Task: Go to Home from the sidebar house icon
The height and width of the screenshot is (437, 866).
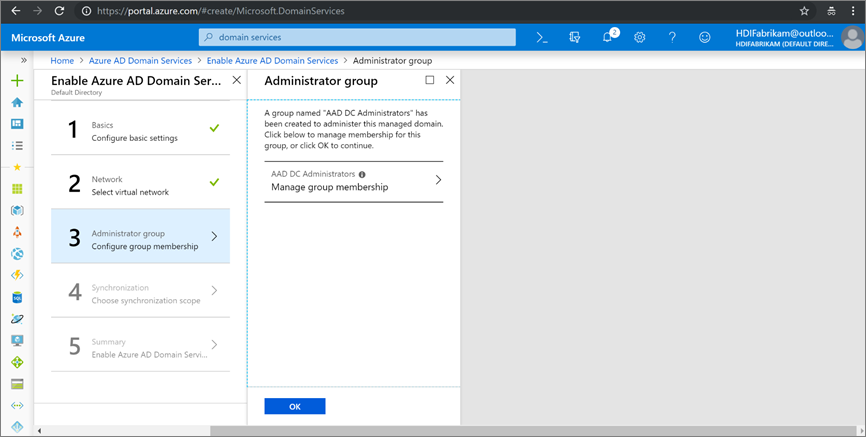Action: coord(17,102)
